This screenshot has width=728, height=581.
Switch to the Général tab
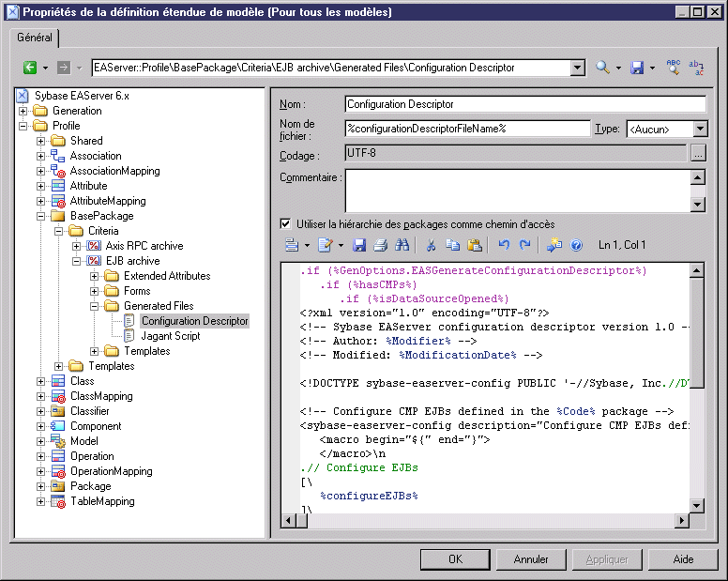[35, 38]
